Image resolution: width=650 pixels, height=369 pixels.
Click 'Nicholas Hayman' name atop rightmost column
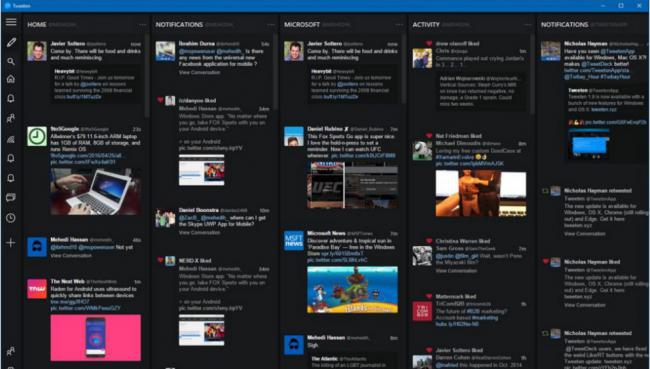(x=585, y=44)
